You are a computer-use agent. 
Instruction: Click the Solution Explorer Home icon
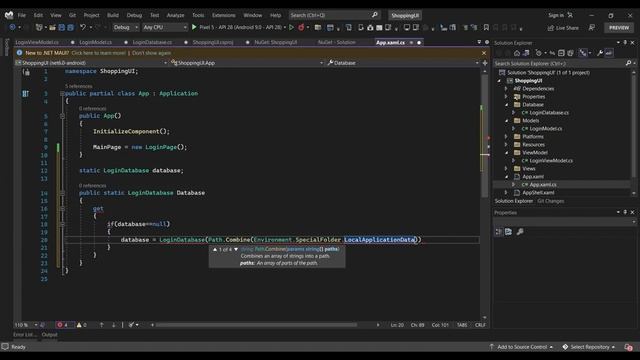(517, 53)
